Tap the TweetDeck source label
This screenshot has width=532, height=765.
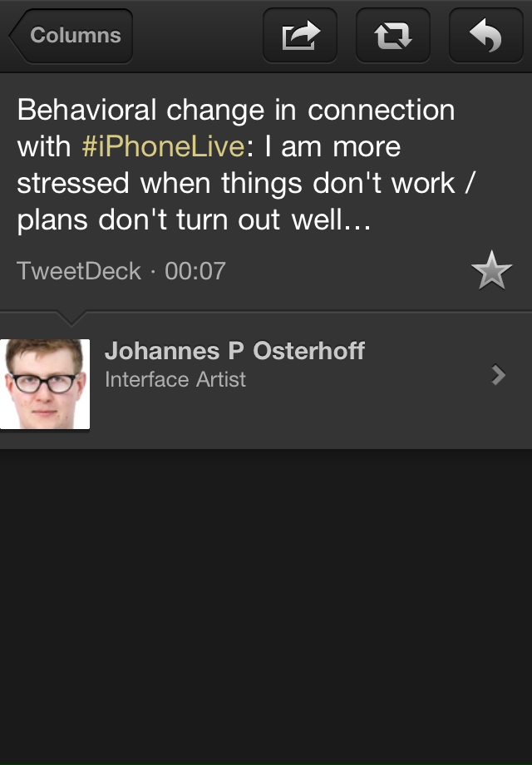pos(79,271)
